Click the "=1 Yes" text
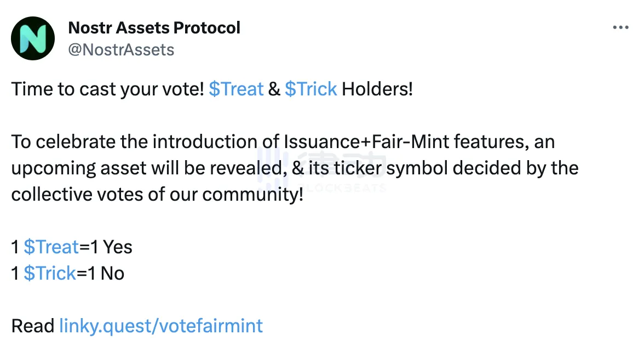This screenshot has height=340, width=644. (106, 247)
